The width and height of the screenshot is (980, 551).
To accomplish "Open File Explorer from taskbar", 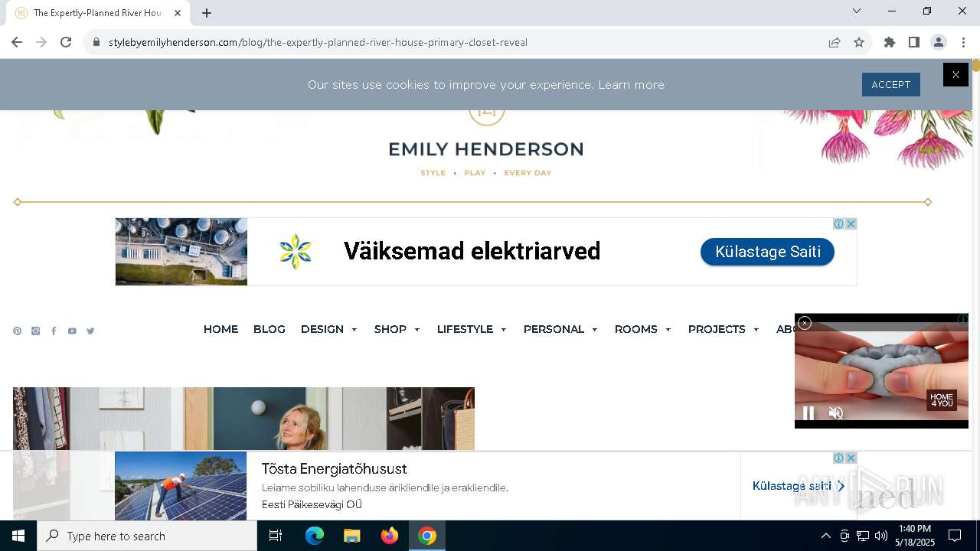I will 352,536.
